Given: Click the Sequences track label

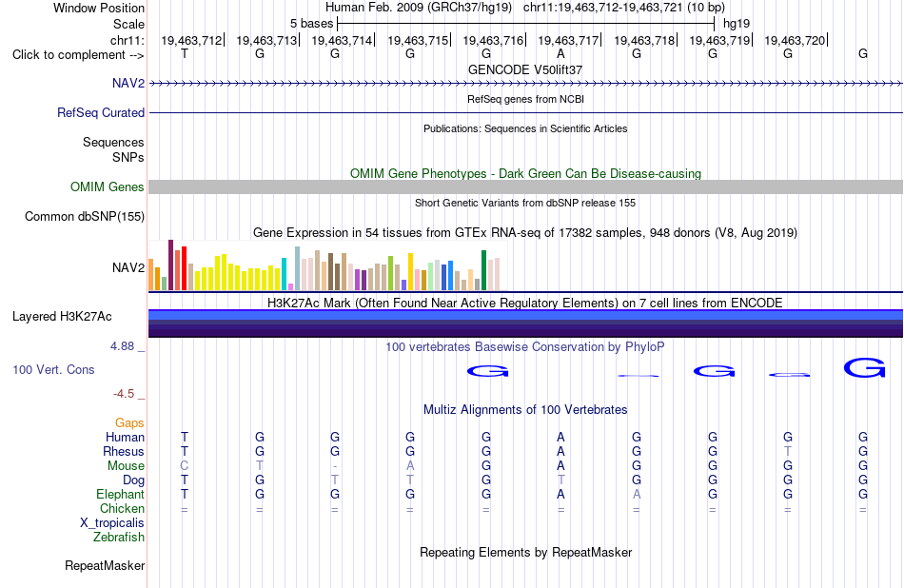Looking at the screenshot, I should click(x=113, y=142).
